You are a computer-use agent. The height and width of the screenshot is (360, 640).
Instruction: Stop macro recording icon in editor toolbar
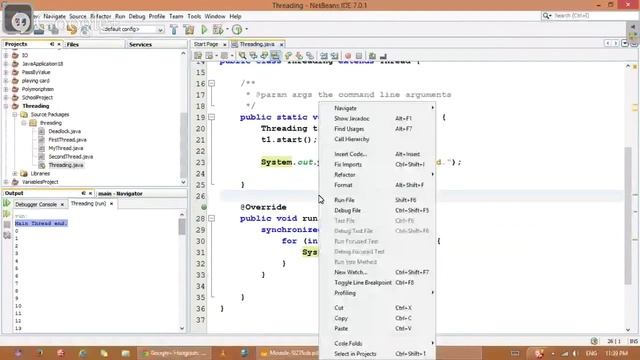(359, 56)
